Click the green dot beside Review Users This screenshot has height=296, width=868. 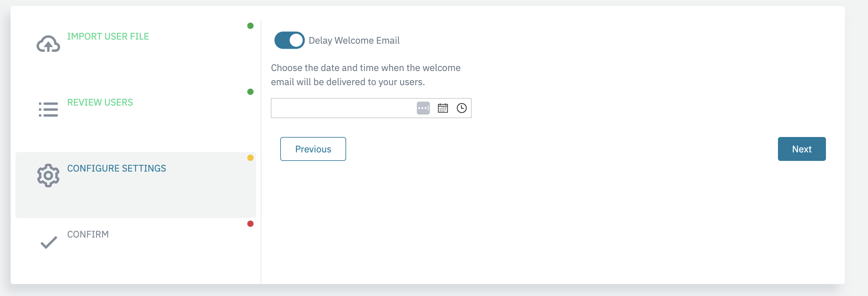click(250, 92)
